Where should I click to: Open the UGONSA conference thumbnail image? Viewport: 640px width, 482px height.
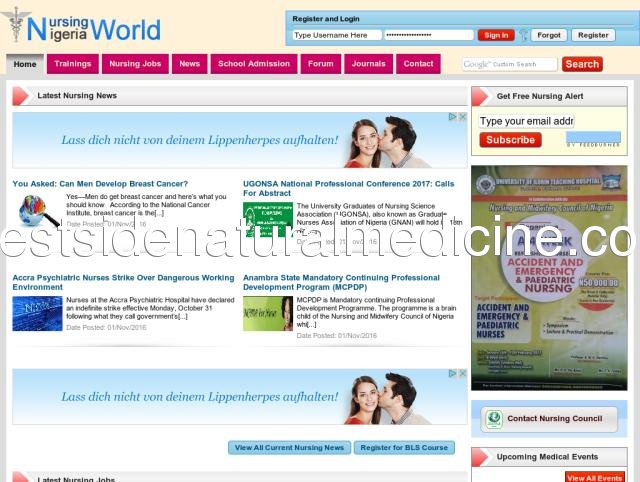[x=268, y=220]
